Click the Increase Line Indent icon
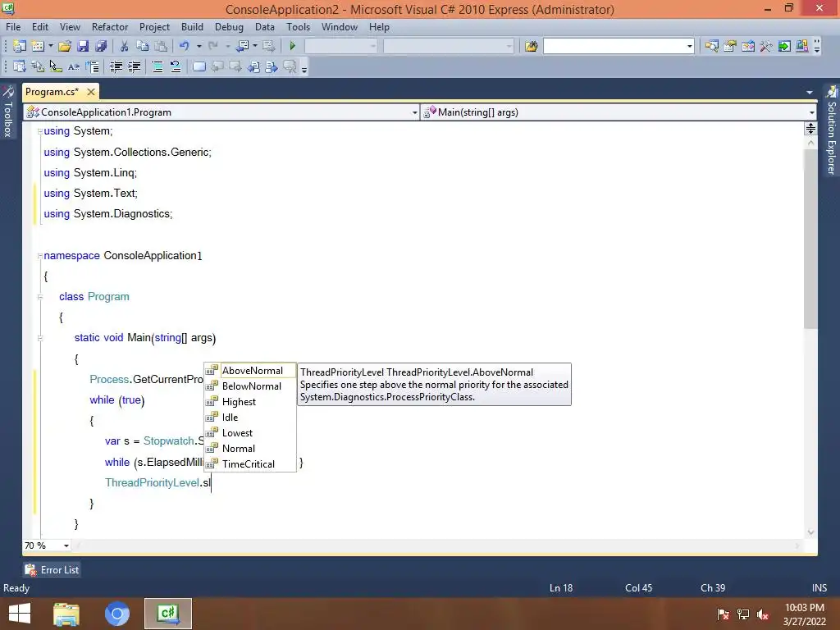Image resolution: width=840 pixels, height=630 pixels. tap(134, 66)
